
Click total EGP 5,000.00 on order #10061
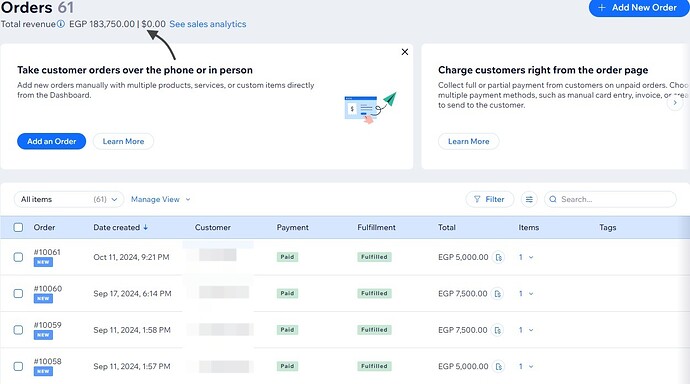click(463, 257)
